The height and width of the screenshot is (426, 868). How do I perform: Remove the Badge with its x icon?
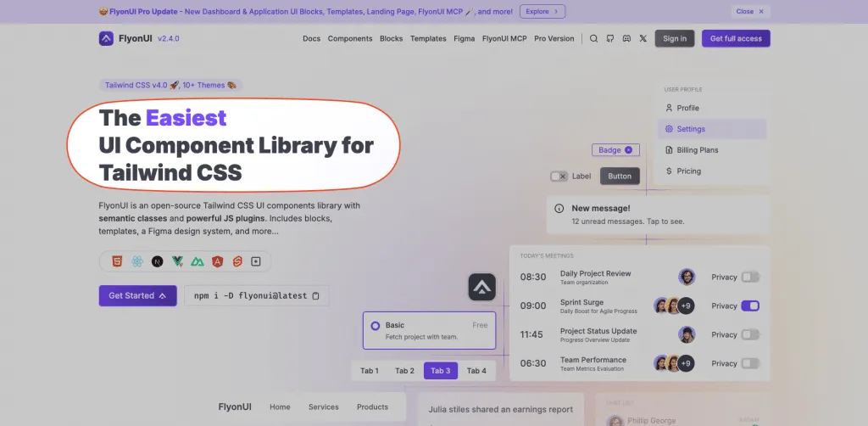tap(628, 150)
